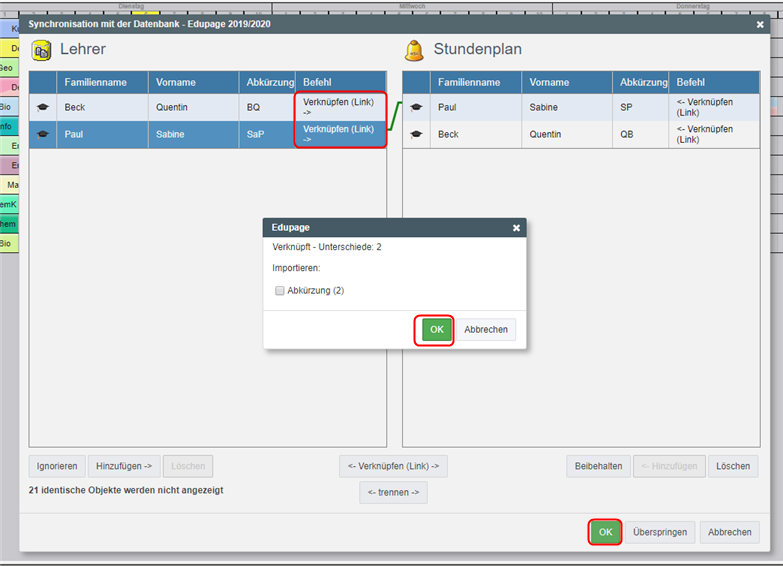Click the Info timetable card in background
This screenshot has width=783, height=566.
click(x=9, y=126)
